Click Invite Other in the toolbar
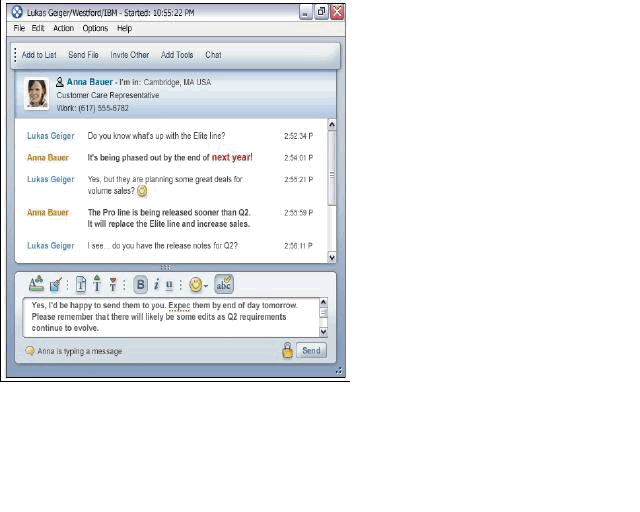This screenshot has width=640, height=512. click(129, 55)
